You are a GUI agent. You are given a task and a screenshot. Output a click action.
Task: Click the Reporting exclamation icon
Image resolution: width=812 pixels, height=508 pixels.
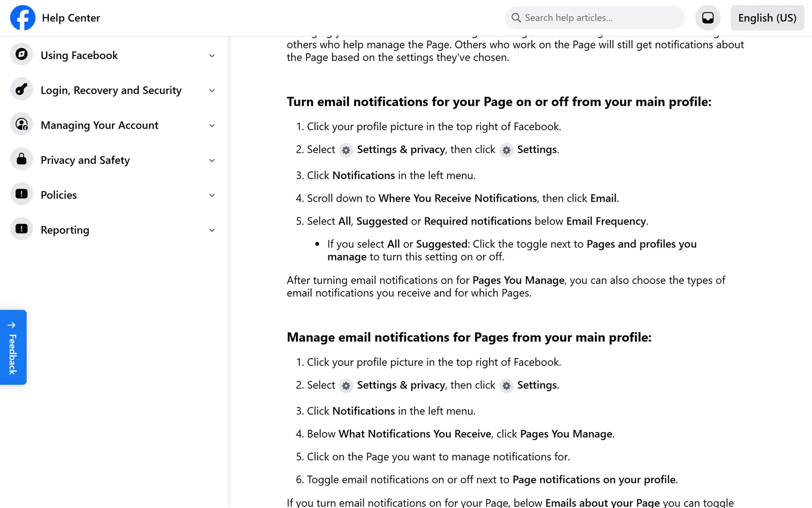[21, 229]
